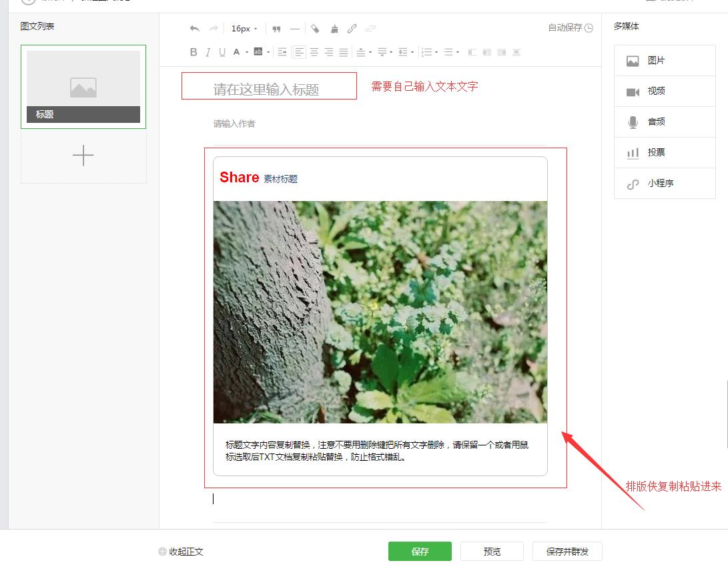Toggle underline formatting

point(222,51)
